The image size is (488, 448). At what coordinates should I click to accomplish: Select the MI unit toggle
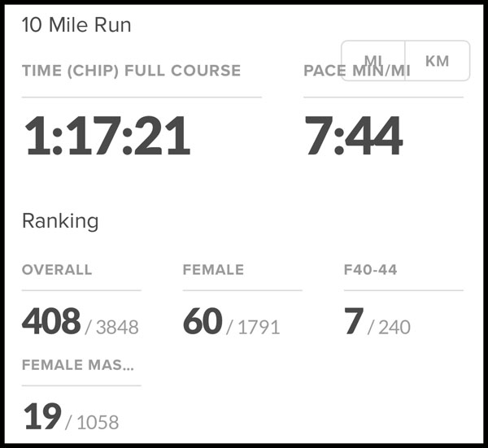(x=373, y=61)
